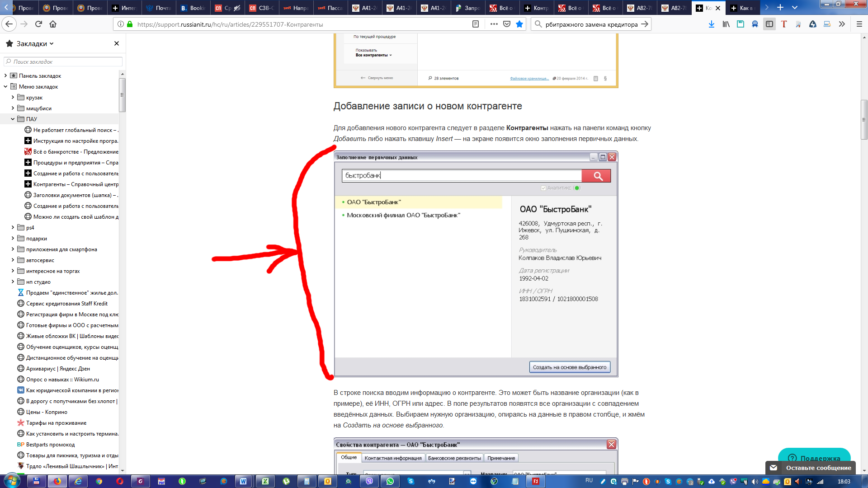Click the Firefox home button

pos(53,24)
